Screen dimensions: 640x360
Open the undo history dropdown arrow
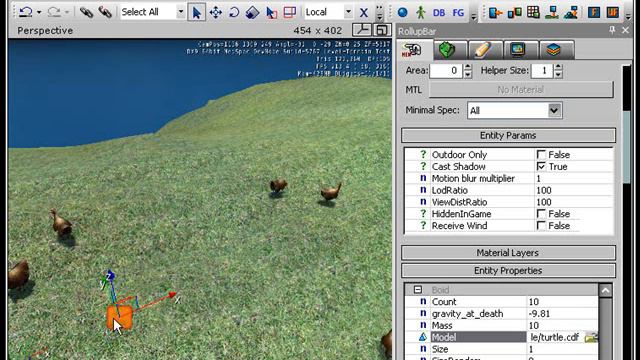tap(39, 12)
